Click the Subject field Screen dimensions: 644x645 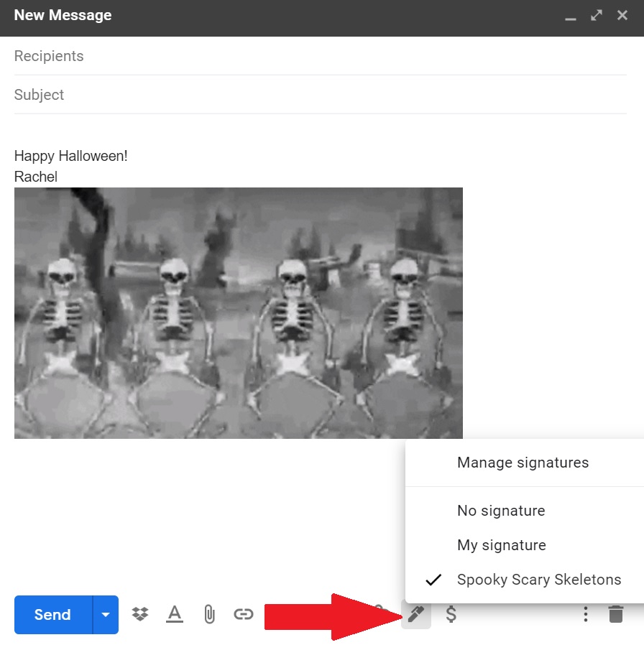coord(320,95)
